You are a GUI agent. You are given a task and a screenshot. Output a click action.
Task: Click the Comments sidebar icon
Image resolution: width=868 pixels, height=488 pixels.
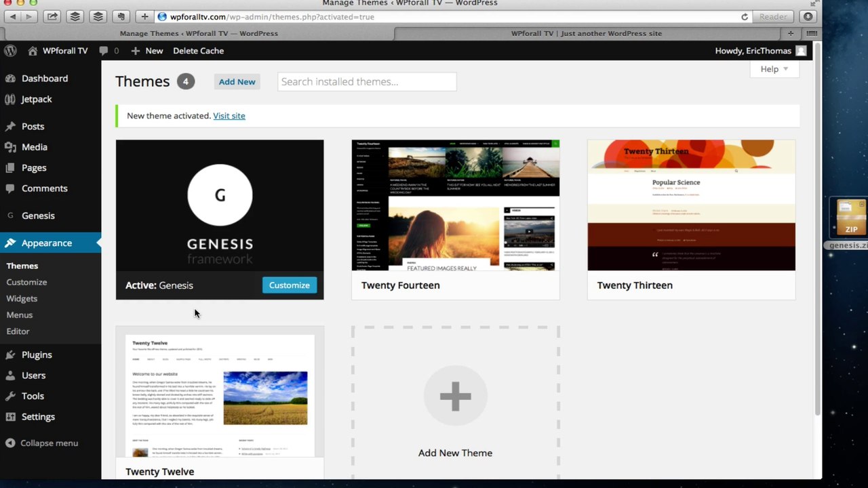coord(10,188)
